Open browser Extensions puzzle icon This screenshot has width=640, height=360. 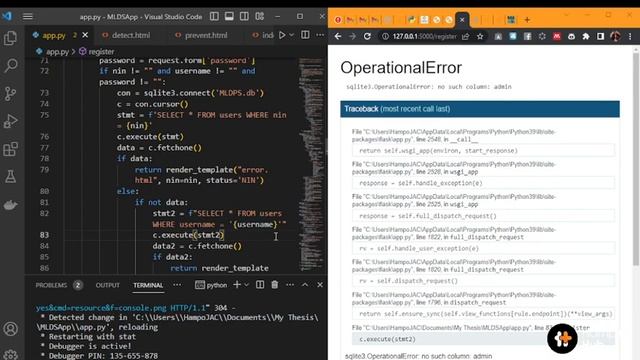(x=586, y=36)
